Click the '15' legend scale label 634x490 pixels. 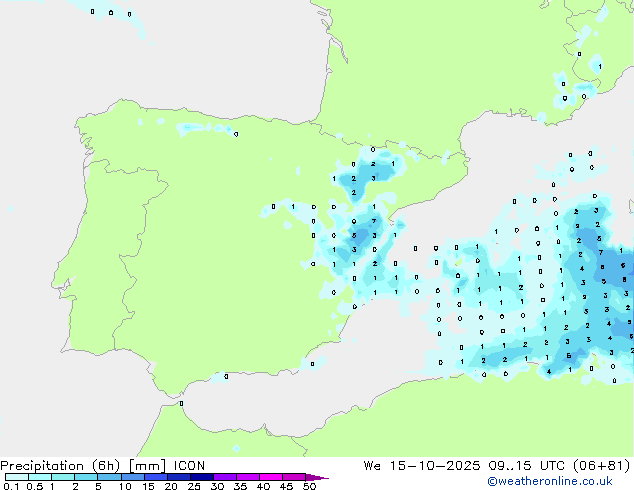click(x=148, y=486)
